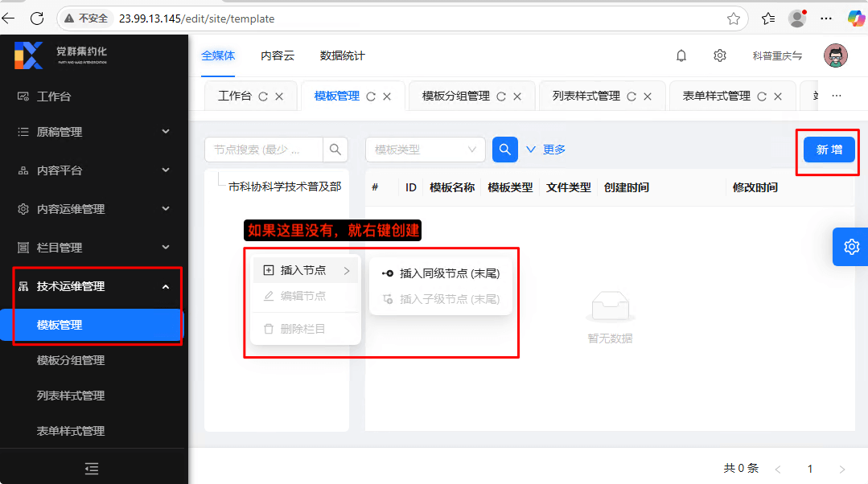Refresh the 模板管理 tab
The height and width of the screenshot is (484, 868).
click(371, 96)
